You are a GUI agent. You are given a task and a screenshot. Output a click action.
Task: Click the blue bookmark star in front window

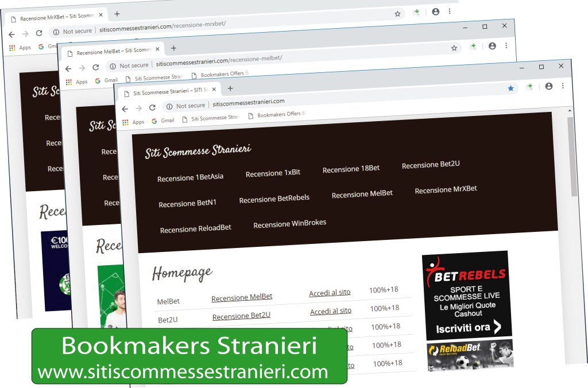click(x=510, y=88)
